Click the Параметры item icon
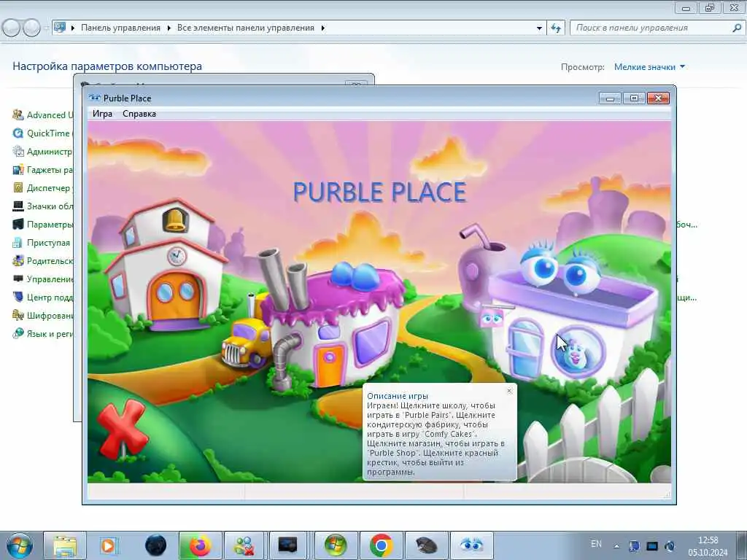The image size is (747, 560). click(18, 225)
